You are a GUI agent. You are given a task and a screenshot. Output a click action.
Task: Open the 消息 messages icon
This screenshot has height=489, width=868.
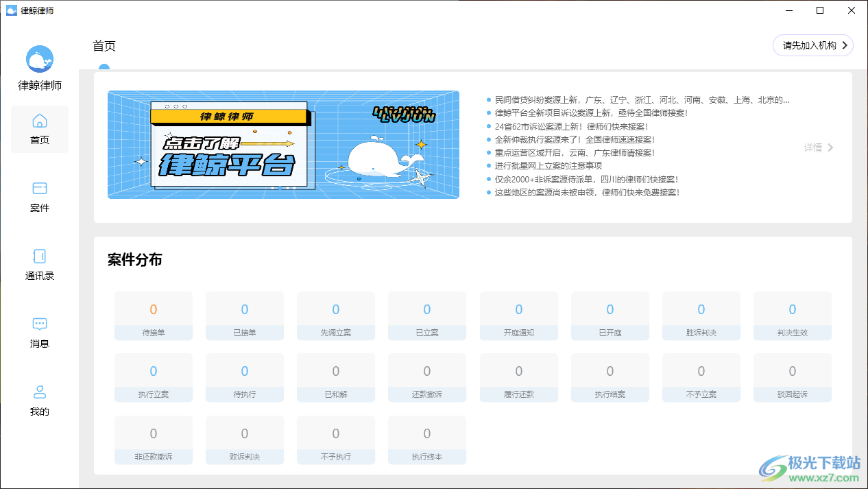click(x=39, y=333)
